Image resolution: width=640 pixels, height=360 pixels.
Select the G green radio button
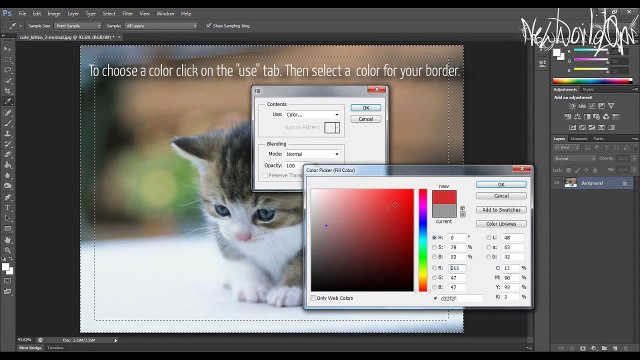pos(434,278)
